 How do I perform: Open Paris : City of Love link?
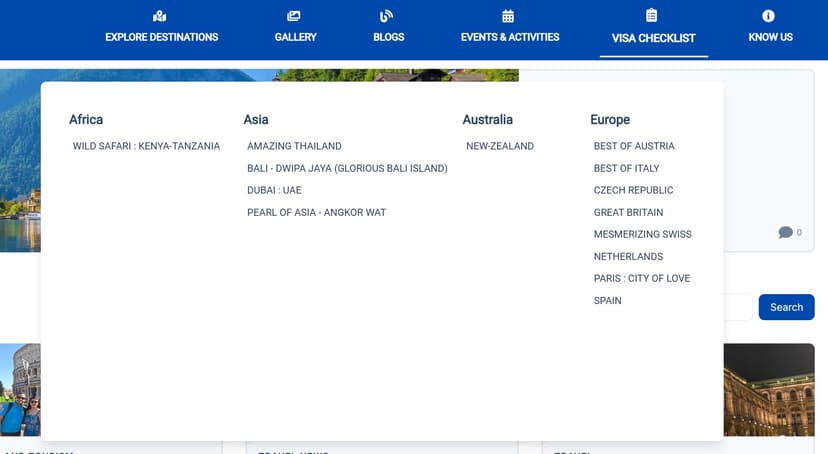[x=642, y=278]
